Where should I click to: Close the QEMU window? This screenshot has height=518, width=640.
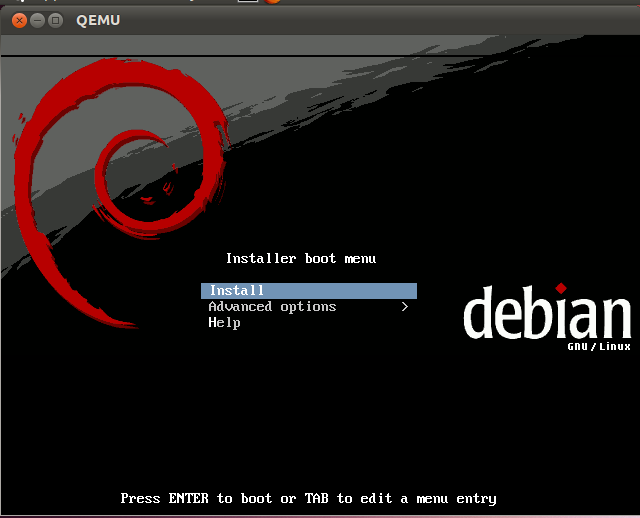pyautogui.click(x=19, y=20)
